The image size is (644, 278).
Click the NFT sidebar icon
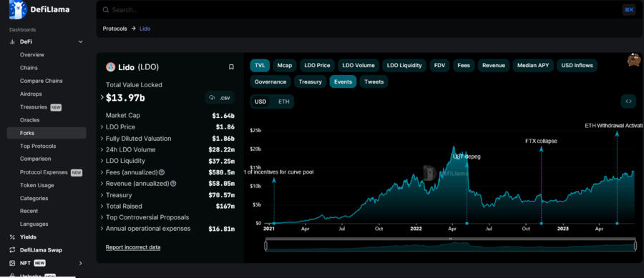click(12, 263)
